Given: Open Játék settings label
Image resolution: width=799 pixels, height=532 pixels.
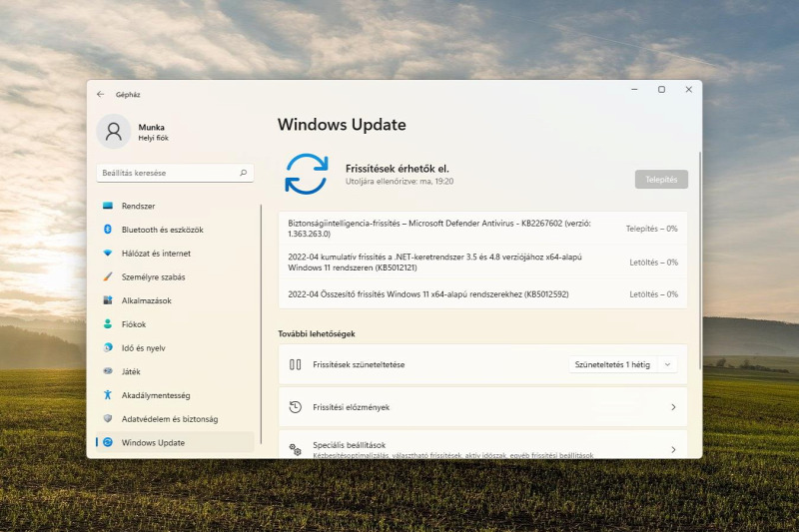Looking at the screenshot, I should 131,371.
